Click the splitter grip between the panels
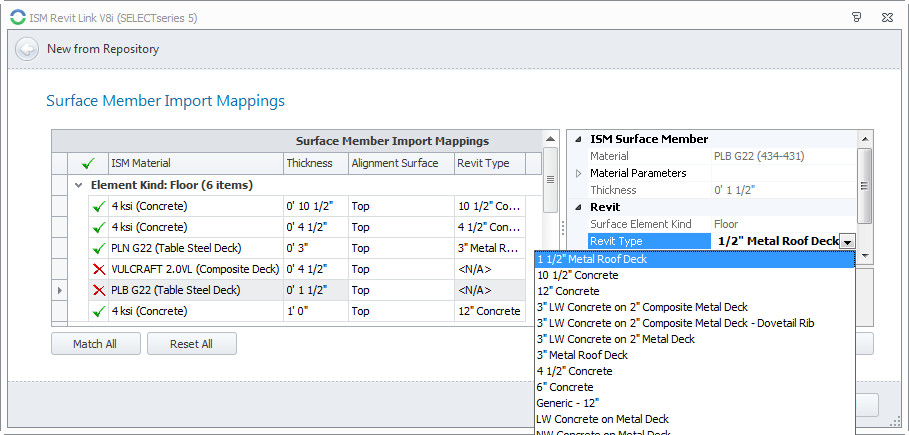This screenshot has width=909, height=435. 562,227
